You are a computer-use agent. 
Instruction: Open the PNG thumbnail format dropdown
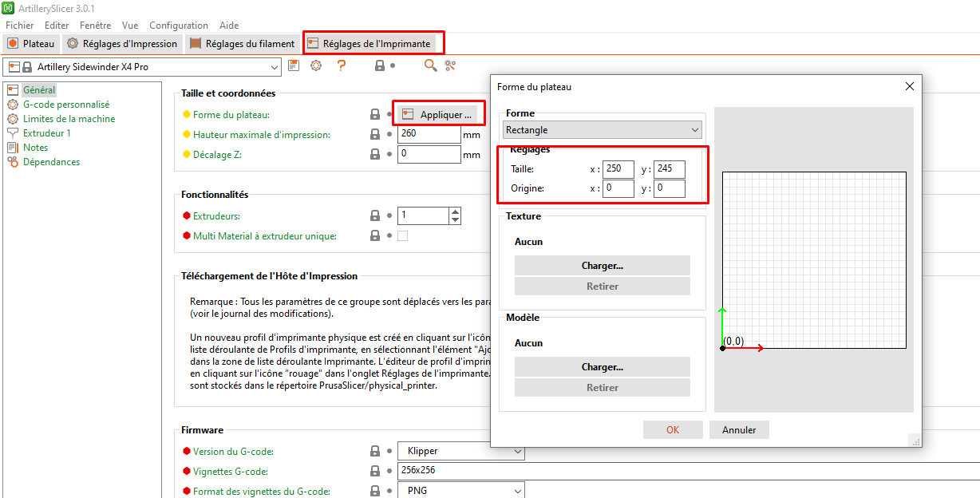461,491
